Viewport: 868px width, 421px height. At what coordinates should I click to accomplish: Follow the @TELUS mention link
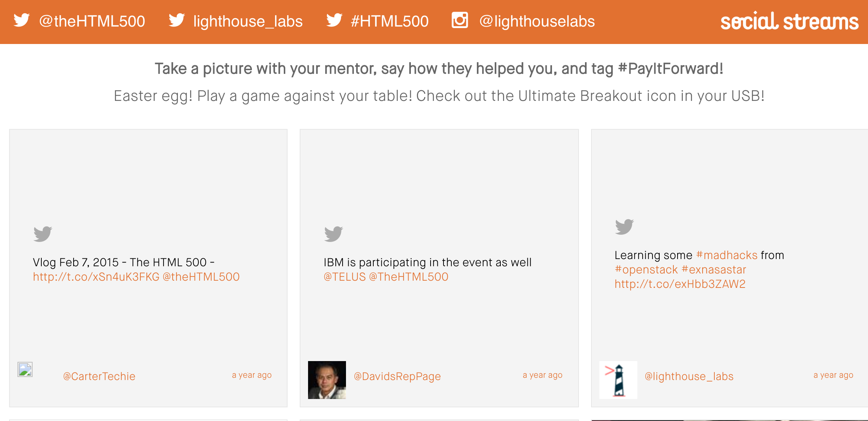tap(345, 277)
